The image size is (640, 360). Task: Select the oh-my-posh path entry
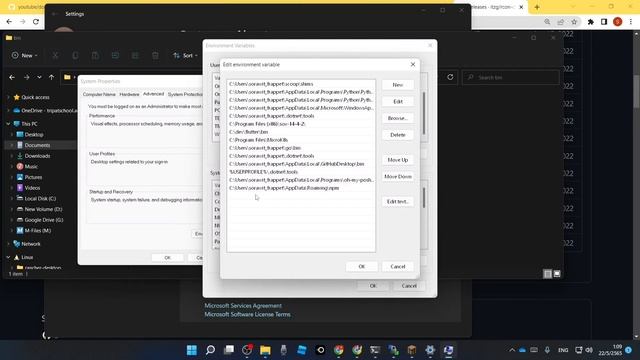click(301, 180)
